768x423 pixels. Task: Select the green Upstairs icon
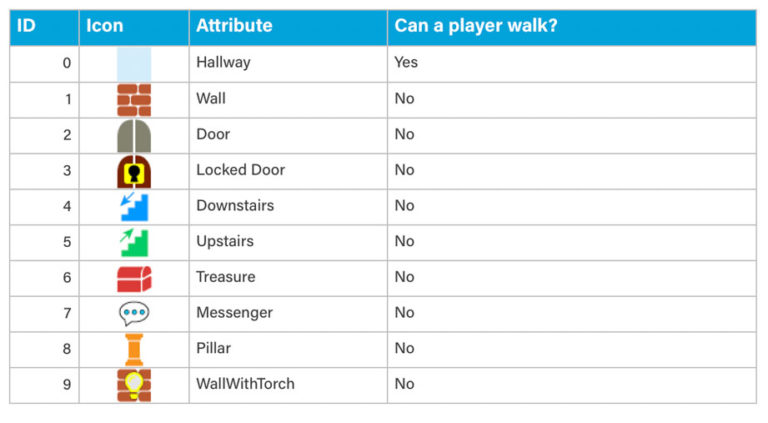coord(134,242)
